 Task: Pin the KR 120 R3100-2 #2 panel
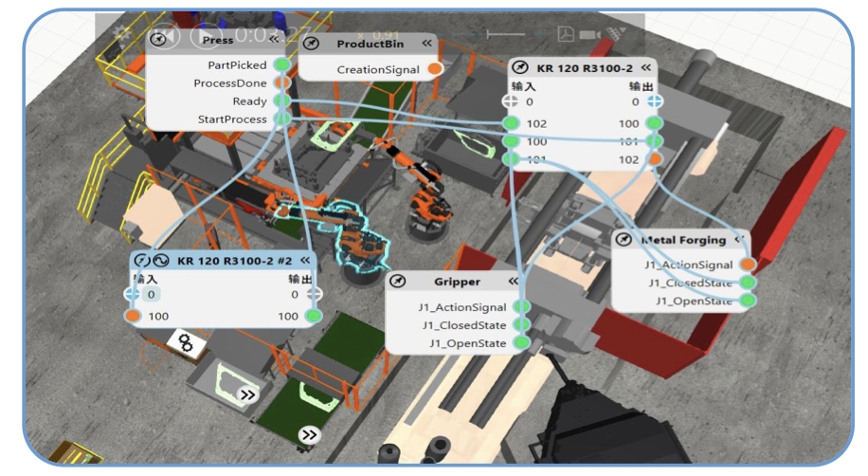[x=142, y=261]
